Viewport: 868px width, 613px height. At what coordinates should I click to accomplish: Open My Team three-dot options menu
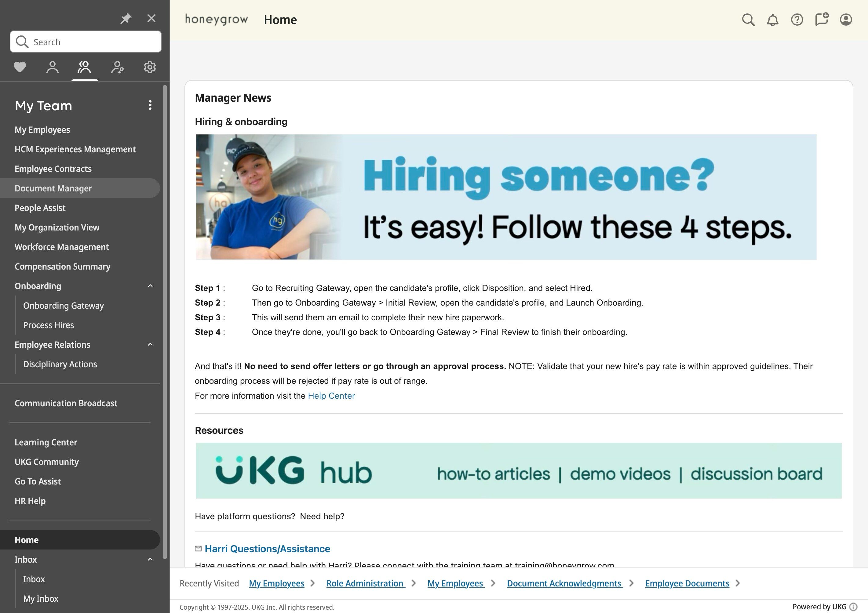(x=150, y=105)
